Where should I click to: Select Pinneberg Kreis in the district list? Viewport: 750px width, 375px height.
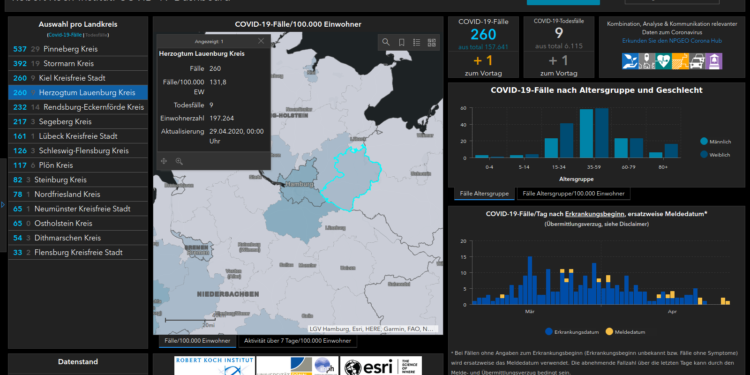pos(78,49)
